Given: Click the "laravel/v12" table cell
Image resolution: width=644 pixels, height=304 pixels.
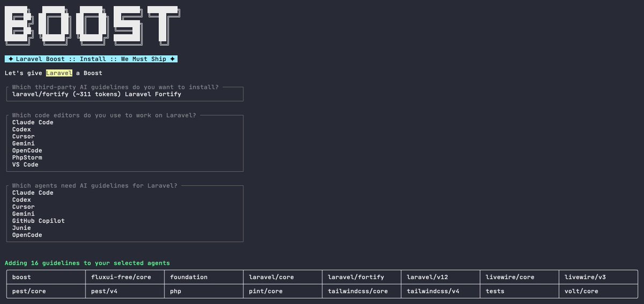Looking at the screenshot, I should coord(441,277).
